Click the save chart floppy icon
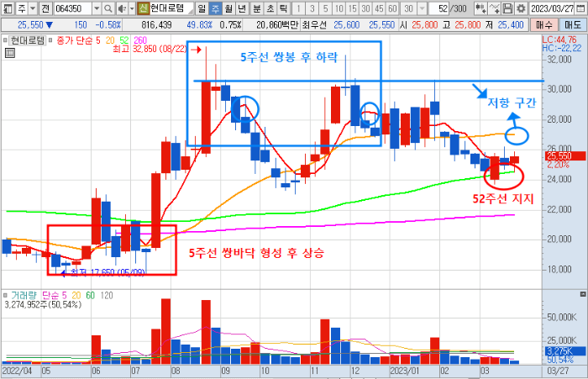This screenshot has width=588, height=379. pyautogui.click(x=507, y=8)
